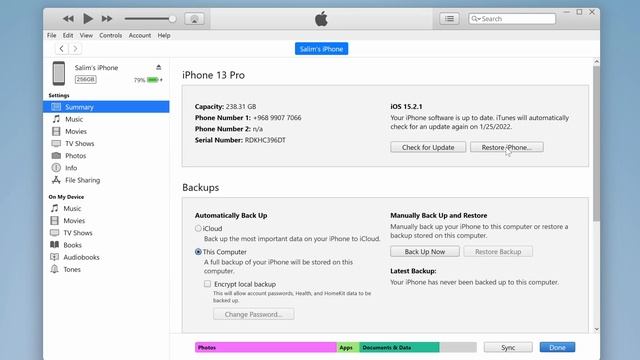
Task: Open the View menu
Action: pyautogui.click(x=86, y=36)
